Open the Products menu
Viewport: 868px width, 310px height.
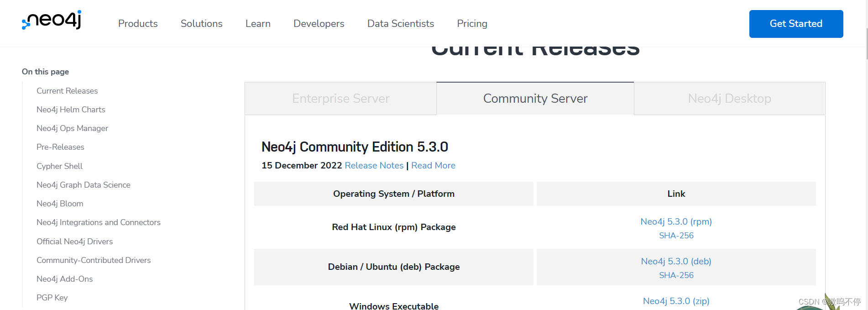138,24
